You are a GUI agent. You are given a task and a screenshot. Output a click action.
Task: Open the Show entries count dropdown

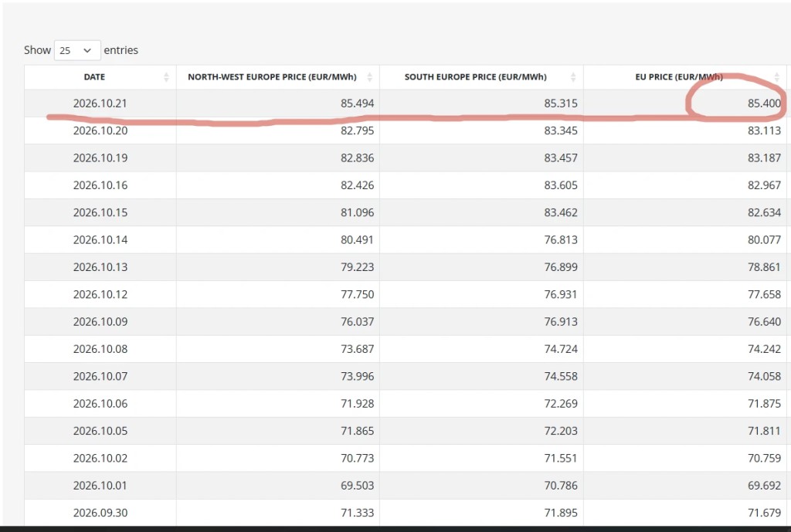[x=77, y=50]
